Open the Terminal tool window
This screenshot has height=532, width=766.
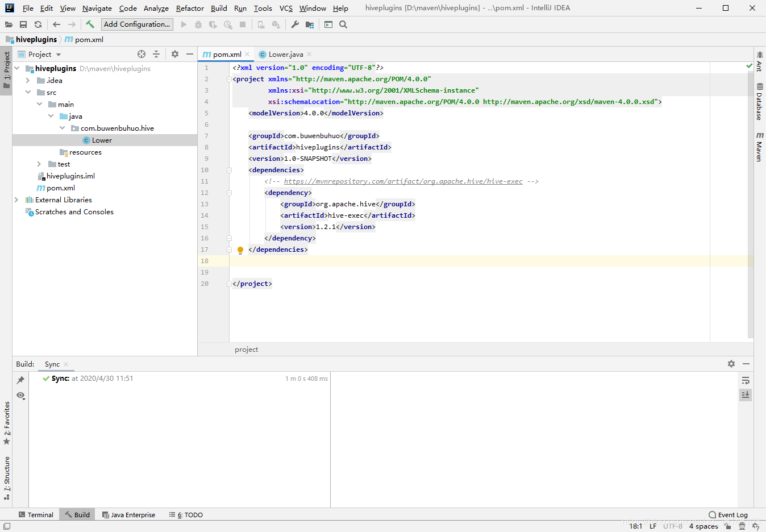pos(36,514)
